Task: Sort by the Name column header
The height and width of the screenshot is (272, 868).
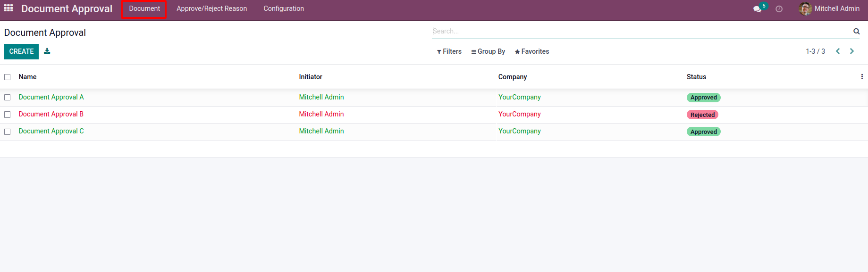Action: (x=27, y=77)
